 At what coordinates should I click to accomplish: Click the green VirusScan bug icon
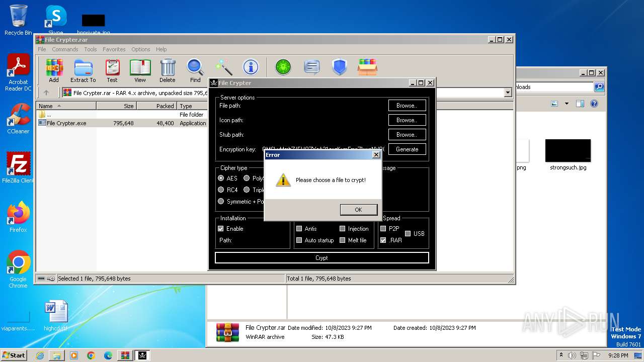coord(283,67)
